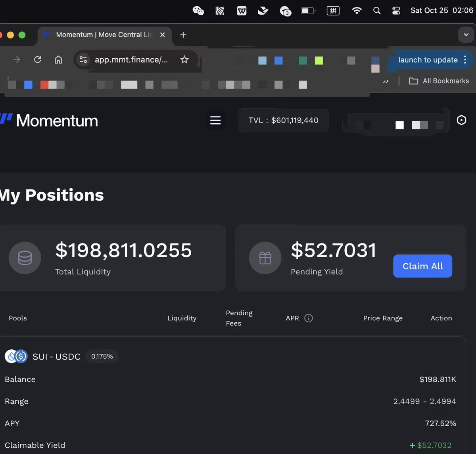The image size is (476, 454).
Task: Open the Momentum hamburger menu
Action: 215,120
